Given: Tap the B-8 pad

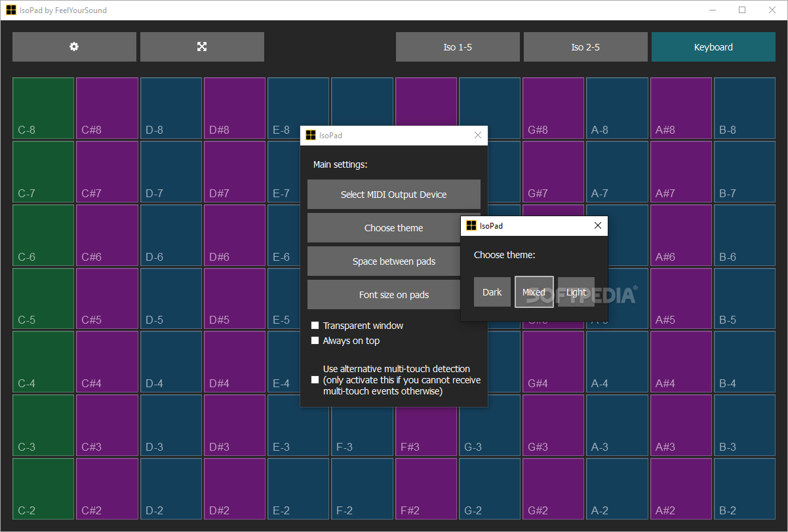Looking at the screenshot, I should coord(745,108).
